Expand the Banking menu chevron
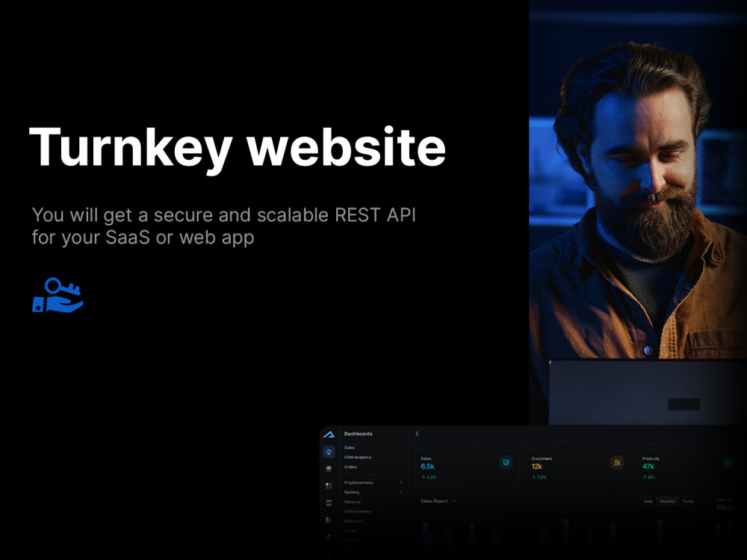Image resolution: width=747 pixels, height=560 pixels. click(x=400, y=492)
